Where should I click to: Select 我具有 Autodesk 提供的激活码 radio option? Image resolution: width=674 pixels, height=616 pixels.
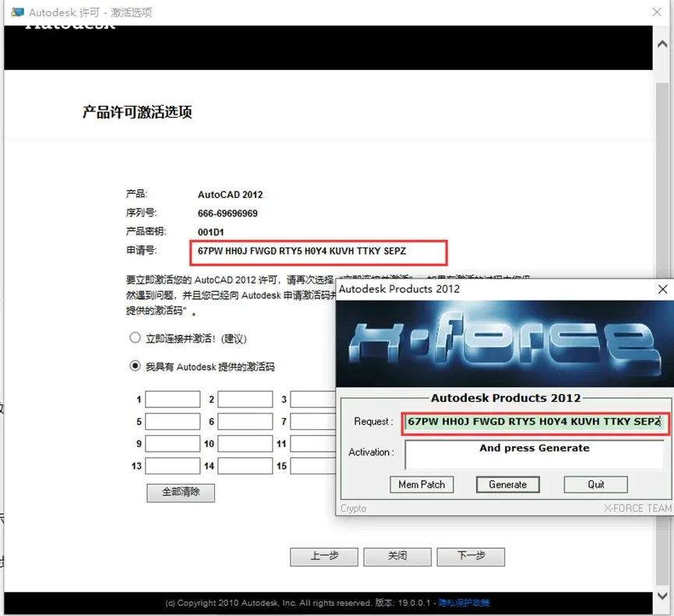click(x=135, y=366)
